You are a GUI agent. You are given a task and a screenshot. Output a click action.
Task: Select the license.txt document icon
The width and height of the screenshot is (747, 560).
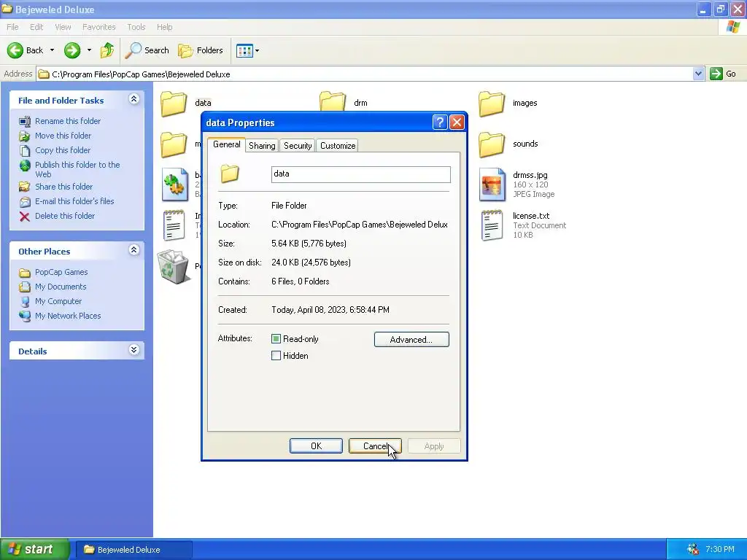point(492,225)
